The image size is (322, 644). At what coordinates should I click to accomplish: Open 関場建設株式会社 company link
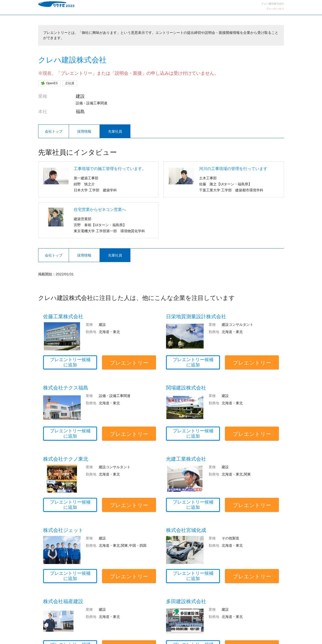(186, 388)
